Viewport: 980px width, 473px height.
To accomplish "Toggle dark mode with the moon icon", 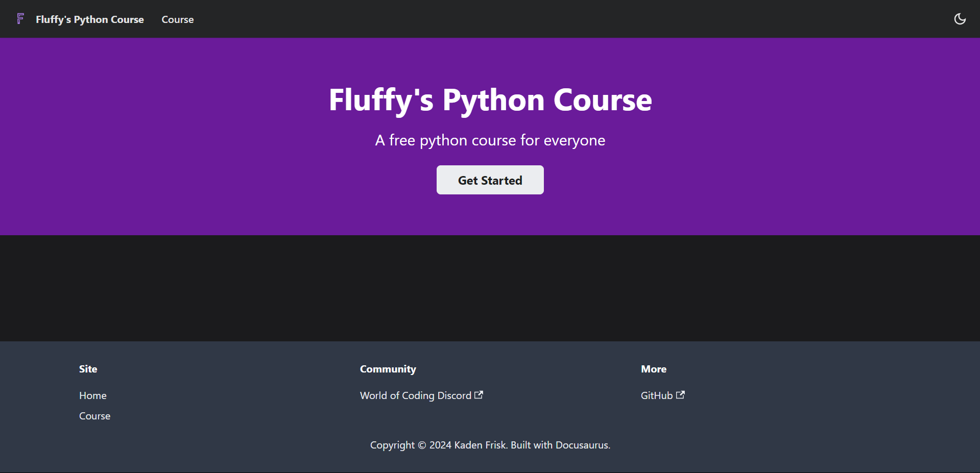I will [960, 19].
